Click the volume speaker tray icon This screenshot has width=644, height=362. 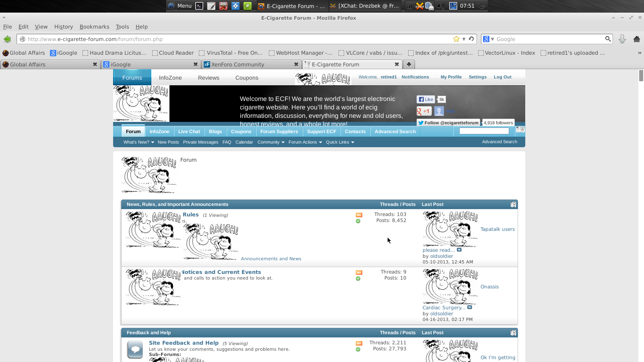click(441, 6)
